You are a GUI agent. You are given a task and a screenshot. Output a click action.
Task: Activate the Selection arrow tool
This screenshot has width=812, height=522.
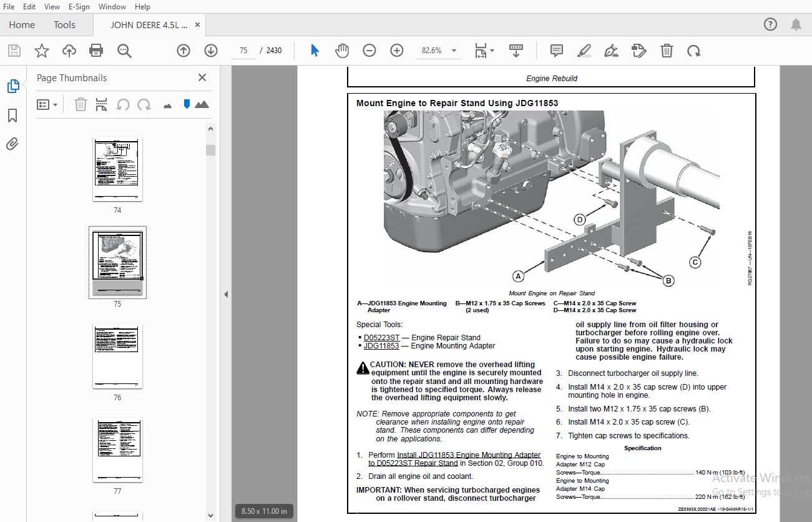tap(315, 51)
